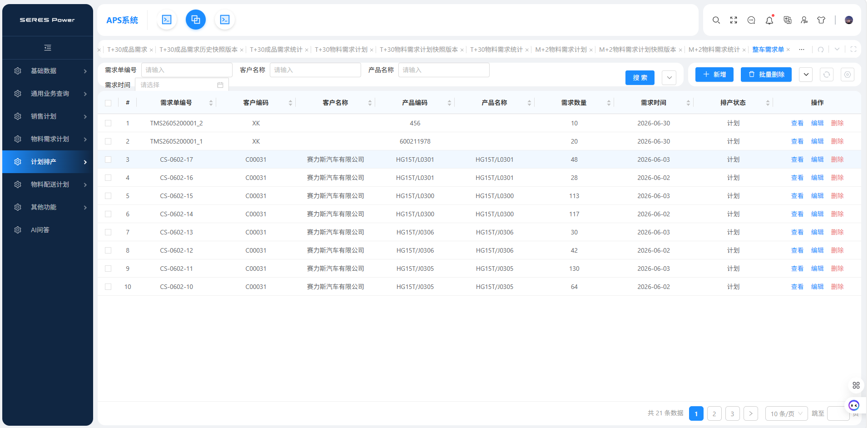This screenshot has width=868, height=428.
Task: Switch to M+2物料需求统计 tab
Action: pos(714,50)
